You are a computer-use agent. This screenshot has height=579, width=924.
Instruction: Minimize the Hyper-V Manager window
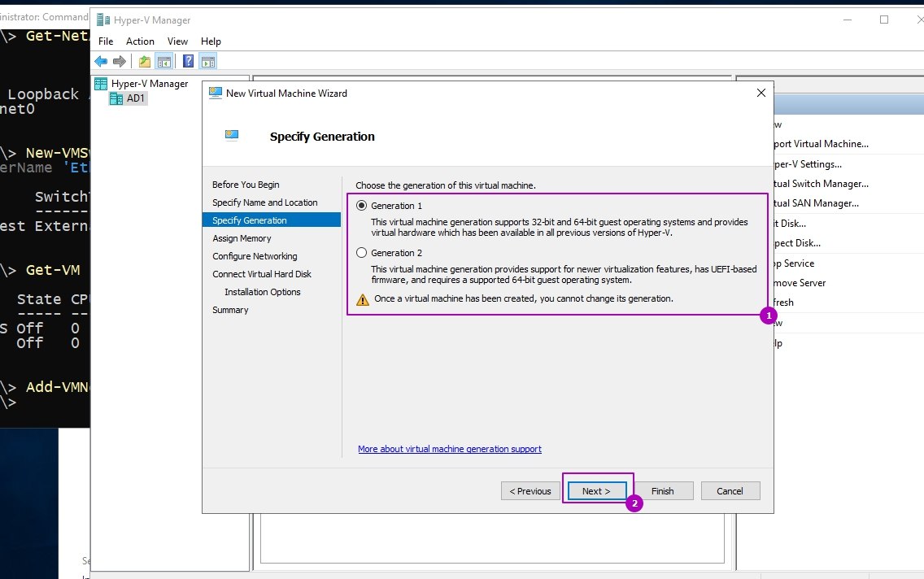(x=848, y=20)
